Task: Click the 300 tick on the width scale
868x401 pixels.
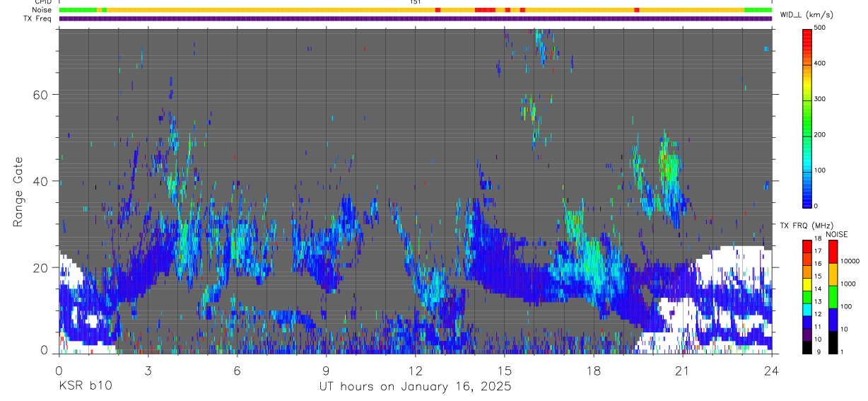Action: pos(820,99)
